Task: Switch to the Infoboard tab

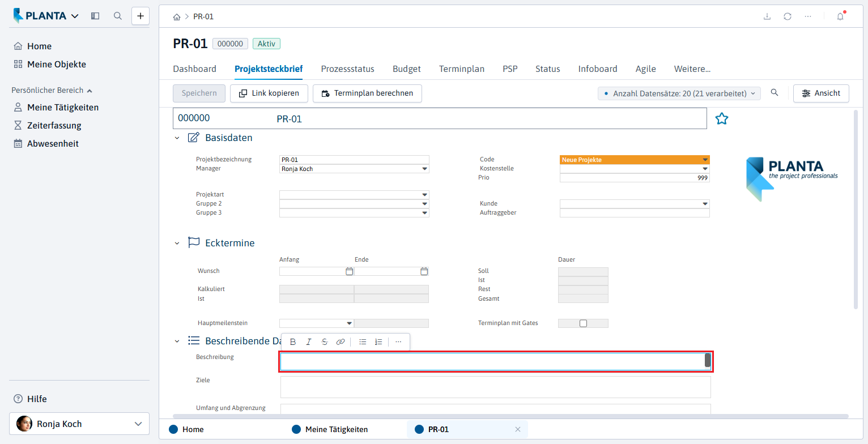Action: click(x=598, y=69)
